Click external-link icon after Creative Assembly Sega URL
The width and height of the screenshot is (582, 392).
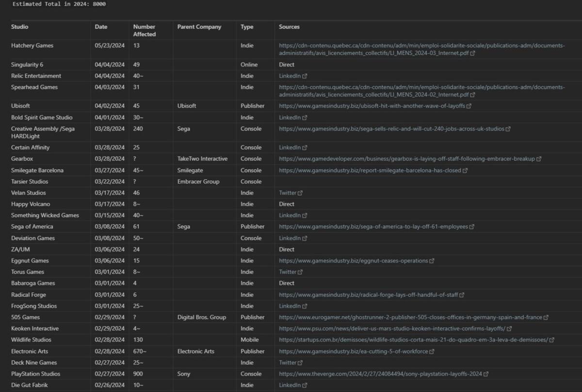508,129
